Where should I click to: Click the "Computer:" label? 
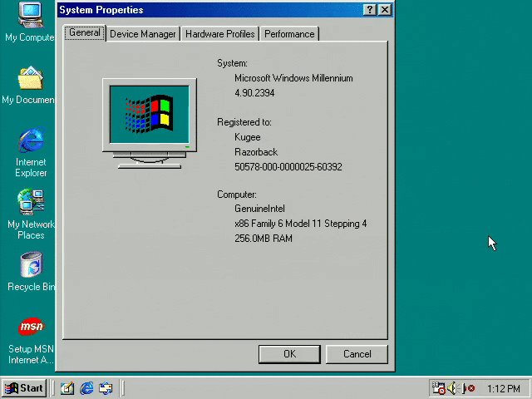pos(237,195)
